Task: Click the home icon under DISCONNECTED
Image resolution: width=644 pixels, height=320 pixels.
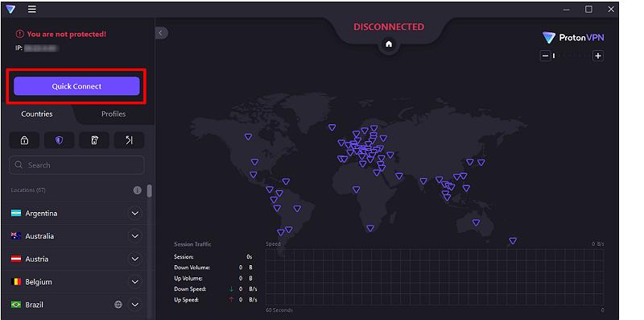Action: pyautogui.click(x=389, y=44)
